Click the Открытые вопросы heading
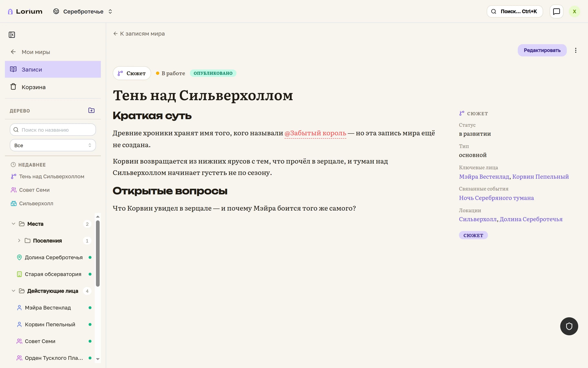588x368 pixels. [170, 191]
